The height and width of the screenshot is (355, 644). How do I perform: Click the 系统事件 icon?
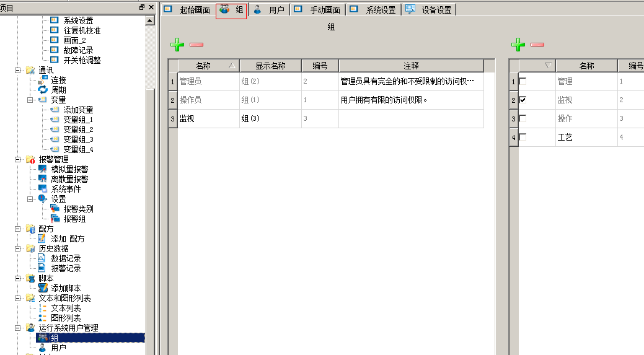[x=43, y=188]
